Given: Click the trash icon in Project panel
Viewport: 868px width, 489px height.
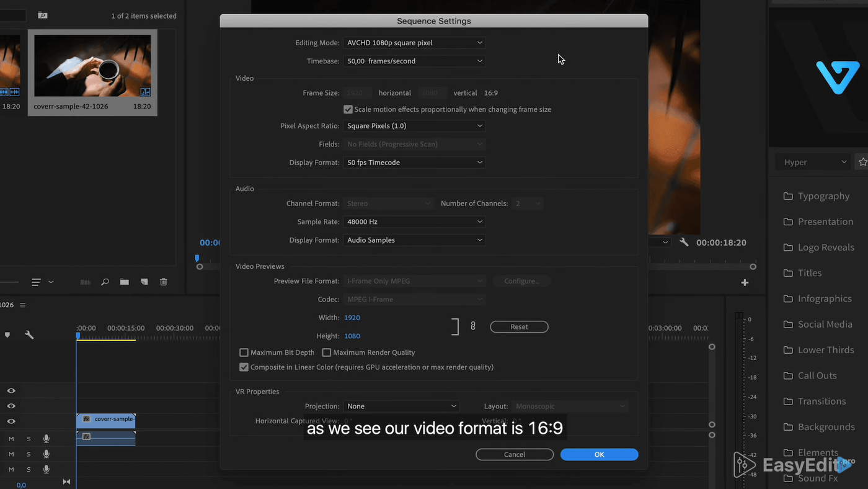Looking at the screenshot, I should 164,282.
